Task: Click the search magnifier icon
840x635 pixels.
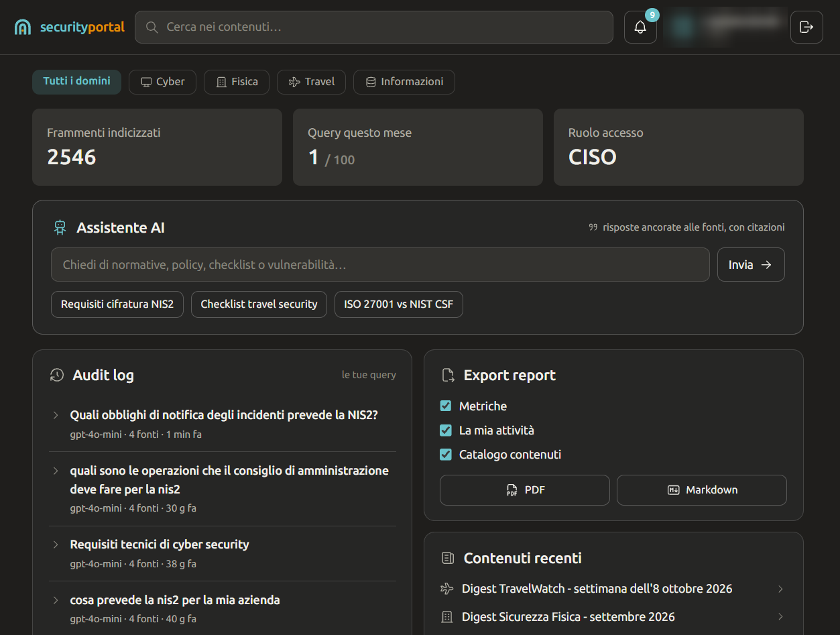Action: click(x=152, y=27)
